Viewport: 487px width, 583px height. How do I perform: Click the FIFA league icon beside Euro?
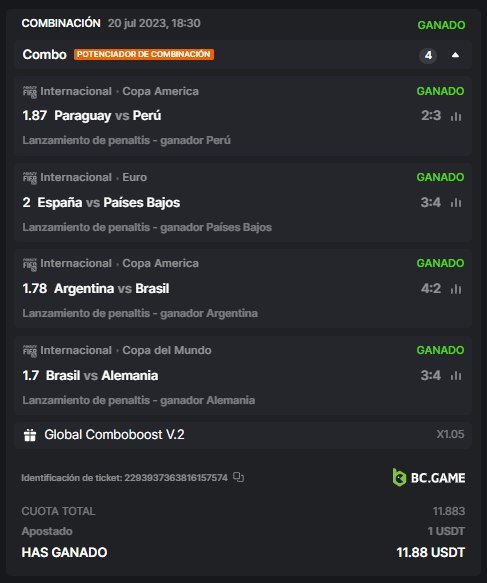(30, 178)
